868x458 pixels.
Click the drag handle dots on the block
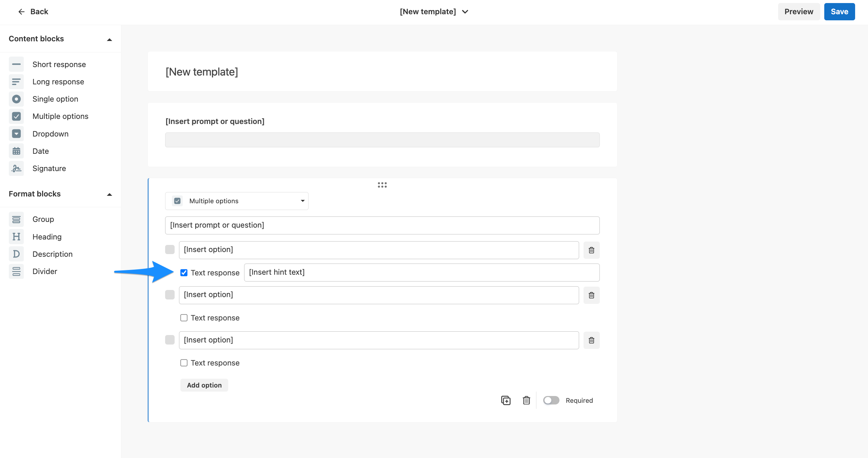(x=382, y=185)
